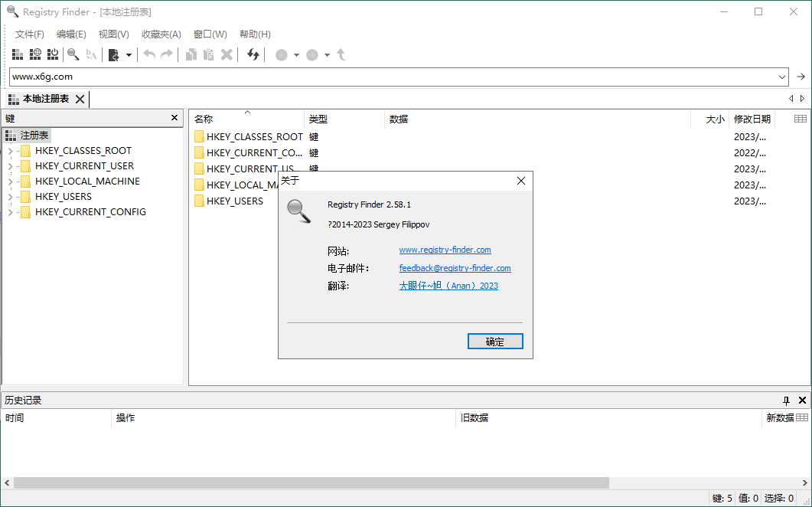Open the address bar history dropdown
The width and height of the screenshot is (812, 507).
tap(782, 77)
